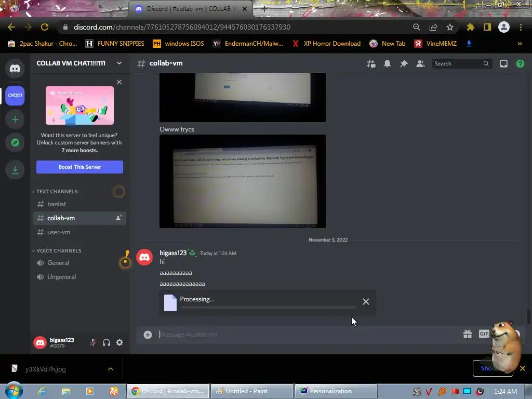Click the Discord URL address bar
This screenshot has height=399, width=532.
[182, 27]
